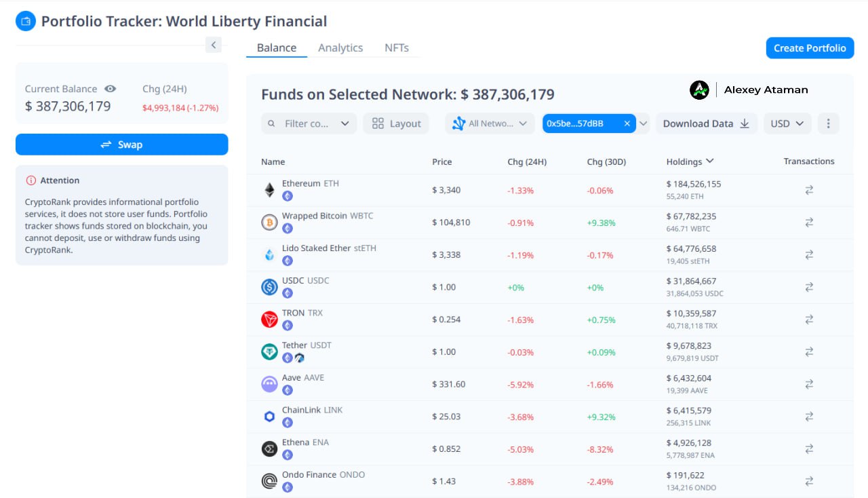Viewport: 868px width, 498px height.
Task: Sort by the Holdings column header
Action: pos(690,161)
